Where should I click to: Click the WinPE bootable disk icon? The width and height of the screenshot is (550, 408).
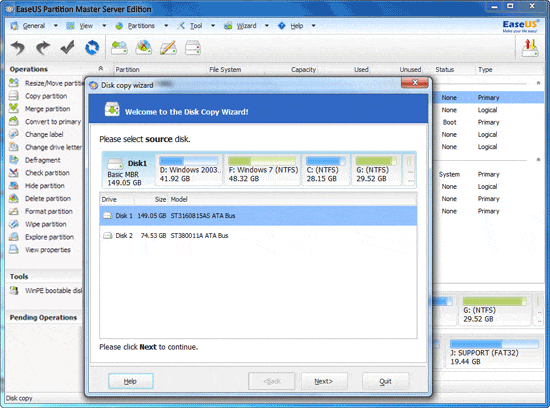coord(14,290)
